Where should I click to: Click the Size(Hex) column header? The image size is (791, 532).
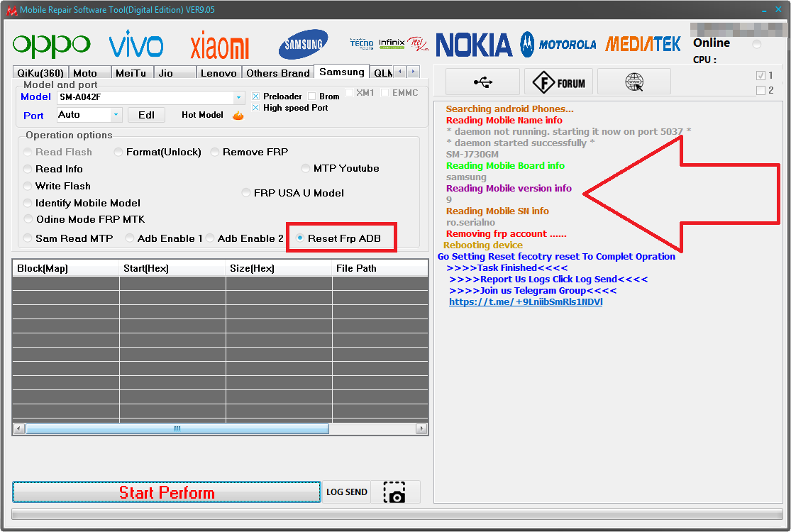[279, 268]
